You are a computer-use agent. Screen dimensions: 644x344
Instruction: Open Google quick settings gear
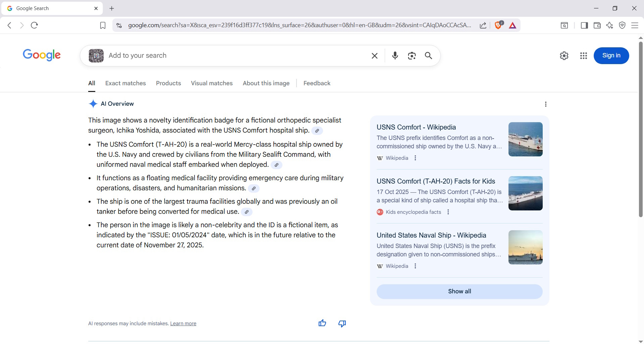pos(564,56)
